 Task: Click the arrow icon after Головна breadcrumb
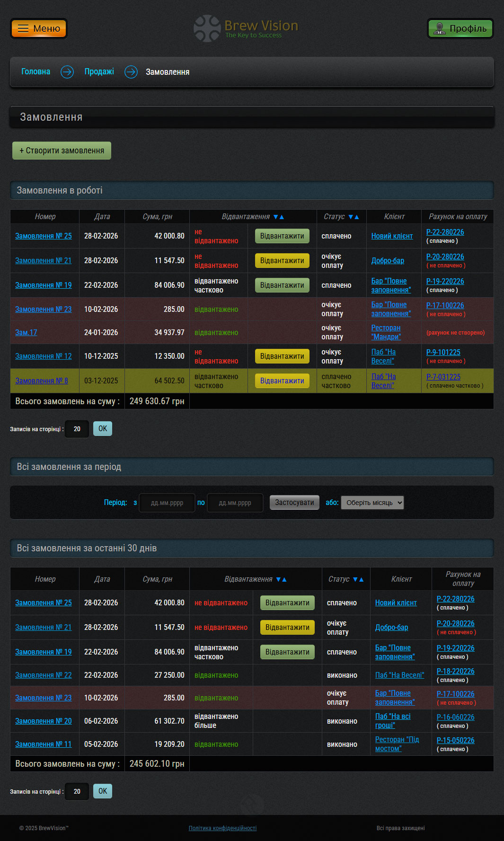click(x=67, y=72)
